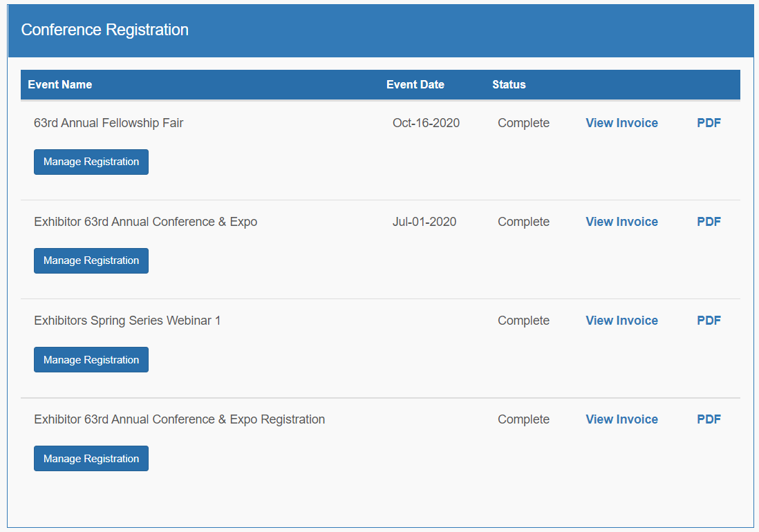
Task: Click Complete status for Jul-01-2020 Expo row
Action: coord(523,222)
